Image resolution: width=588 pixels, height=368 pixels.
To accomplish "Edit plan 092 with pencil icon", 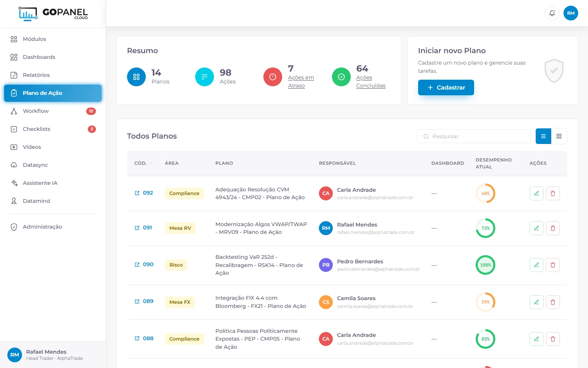I will 537,193.
